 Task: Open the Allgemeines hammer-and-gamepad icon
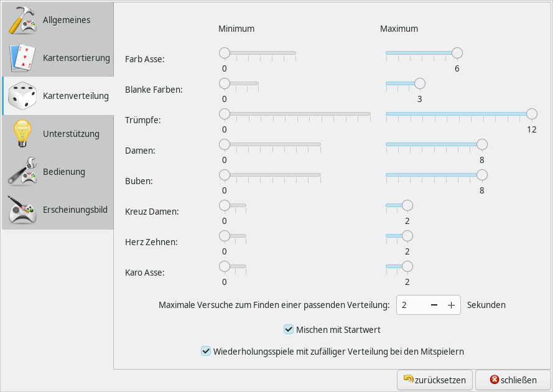point(23,20)
